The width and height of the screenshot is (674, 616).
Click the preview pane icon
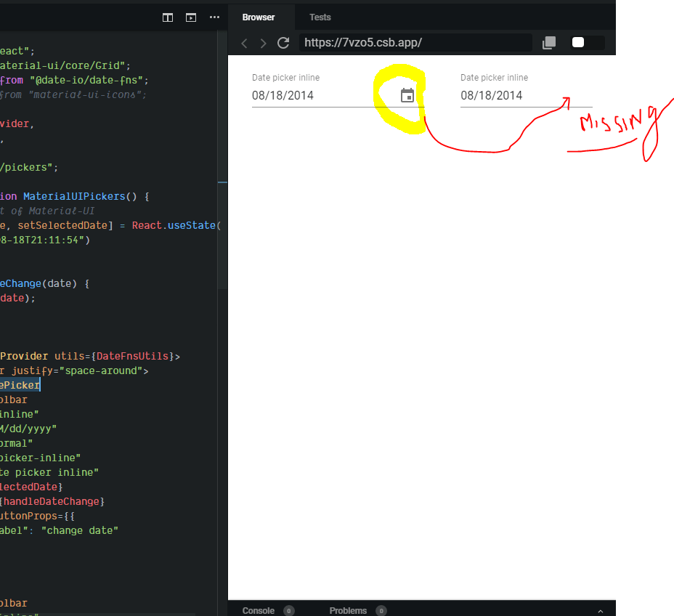191,17
